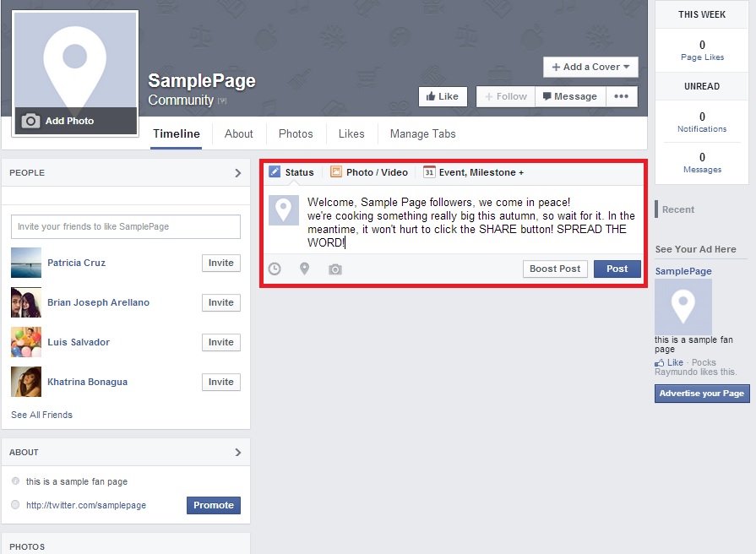Open the Manage Tabs tab

423,134
